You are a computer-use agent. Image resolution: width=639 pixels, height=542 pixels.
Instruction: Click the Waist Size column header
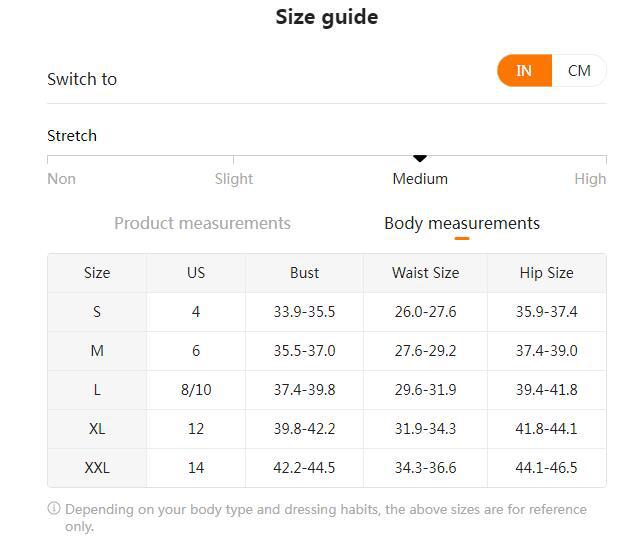[x=425, y=273]
